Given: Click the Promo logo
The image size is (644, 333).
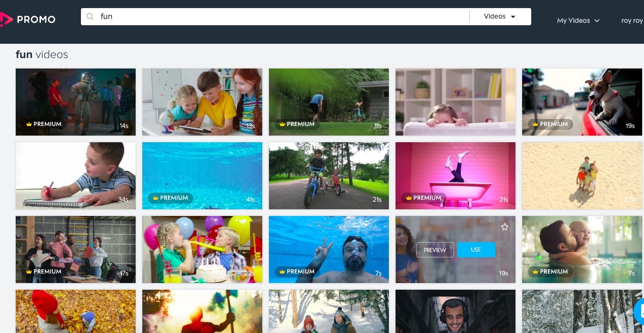Looking at the screenshot, I should pos(28,20).
